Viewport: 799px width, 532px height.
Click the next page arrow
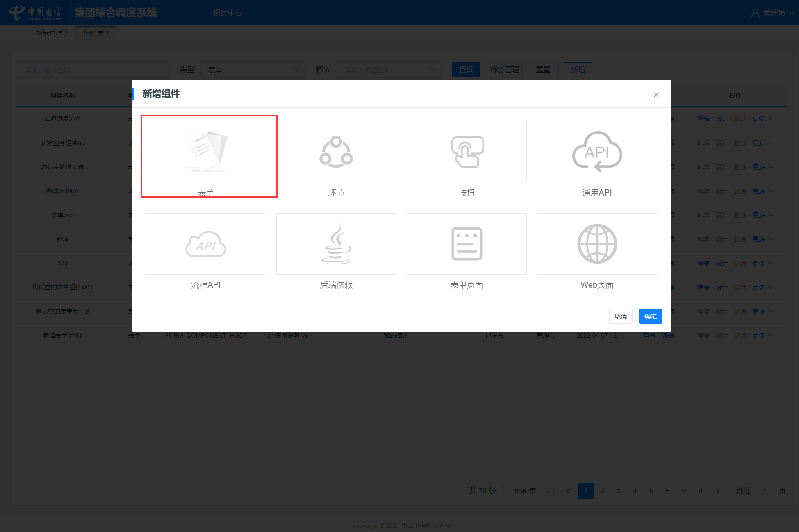click(718, 491)
